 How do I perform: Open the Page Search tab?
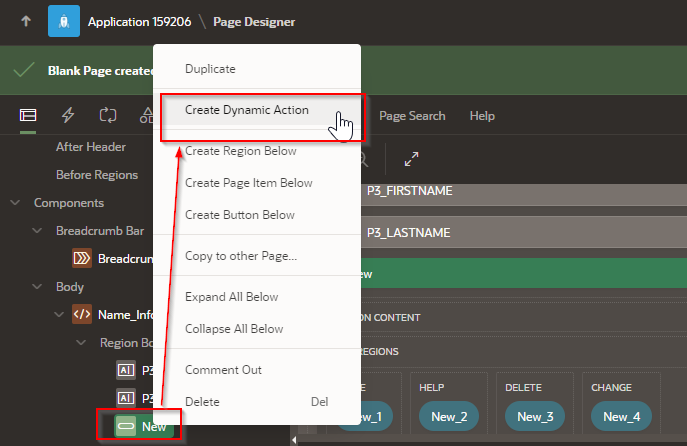coord(412,116)
